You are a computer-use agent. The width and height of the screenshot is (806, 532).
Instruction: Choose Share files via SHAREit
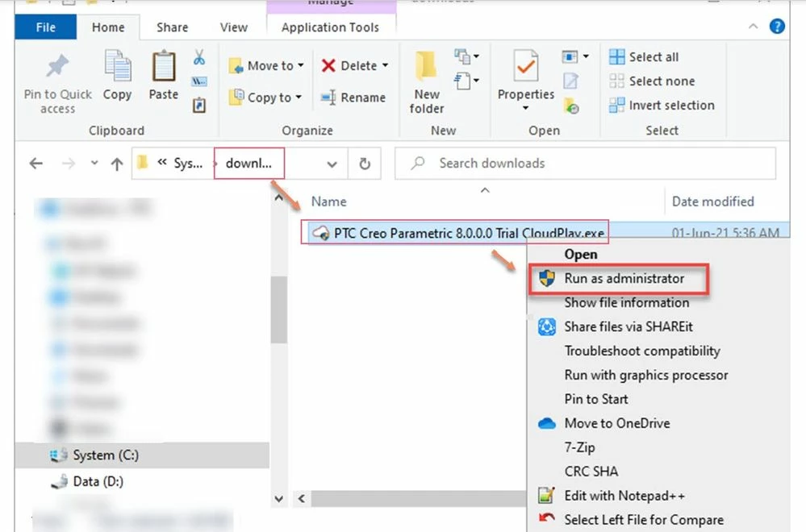tap(629, 326)
